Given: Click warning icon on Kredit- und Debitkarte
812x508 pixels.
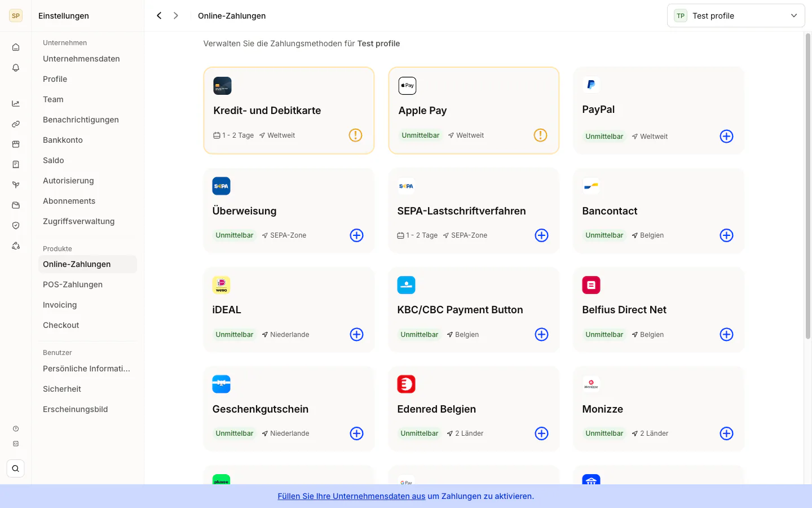Looking at the screenshot, I should (x=355, y=135).
